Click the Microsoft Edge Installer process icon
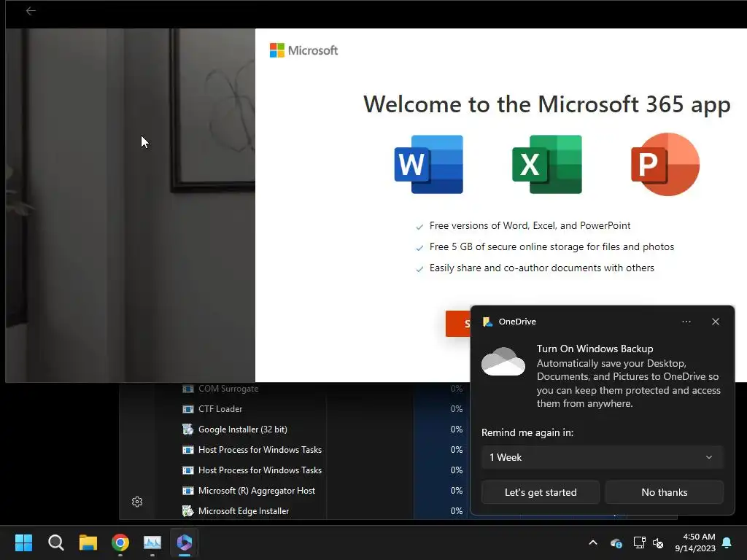Viewport: 747px width, 560px height. point(187,511)
